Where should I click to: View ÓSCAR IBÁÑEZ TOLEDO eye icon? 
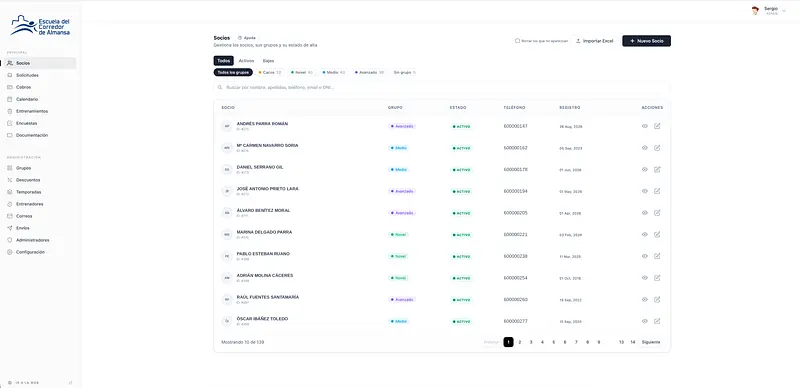tap(644, 321)
